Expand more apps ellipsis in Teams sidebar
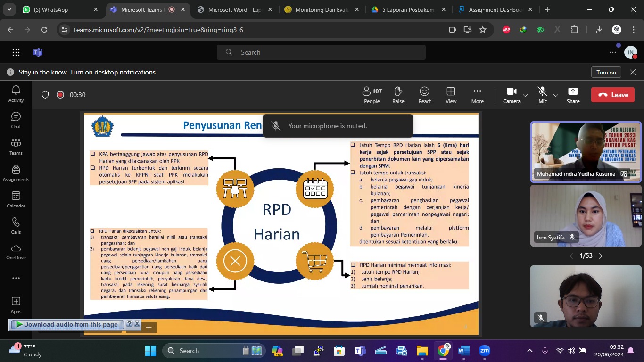 [x=16, y=279]
